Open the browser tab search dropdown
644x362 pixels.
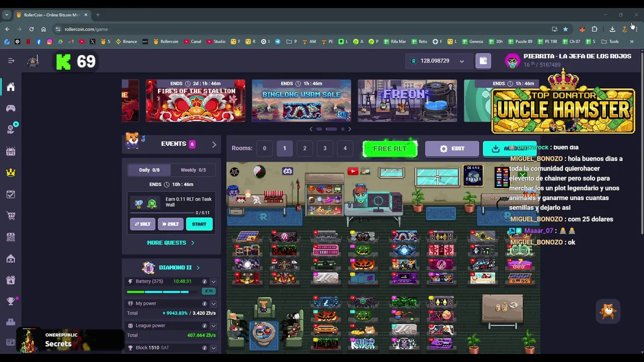7,15
